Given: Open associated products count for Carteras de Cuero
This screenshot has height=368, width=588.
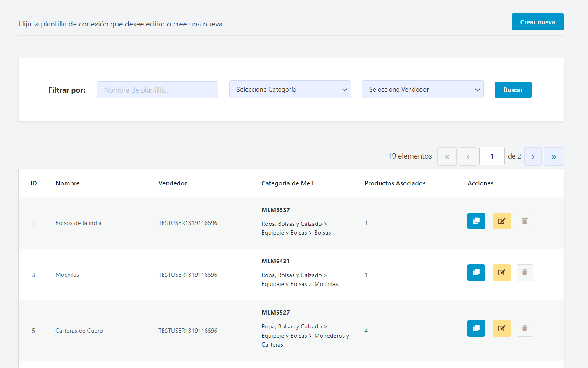Looking at the screenshot, I should (x=366, y=331).
